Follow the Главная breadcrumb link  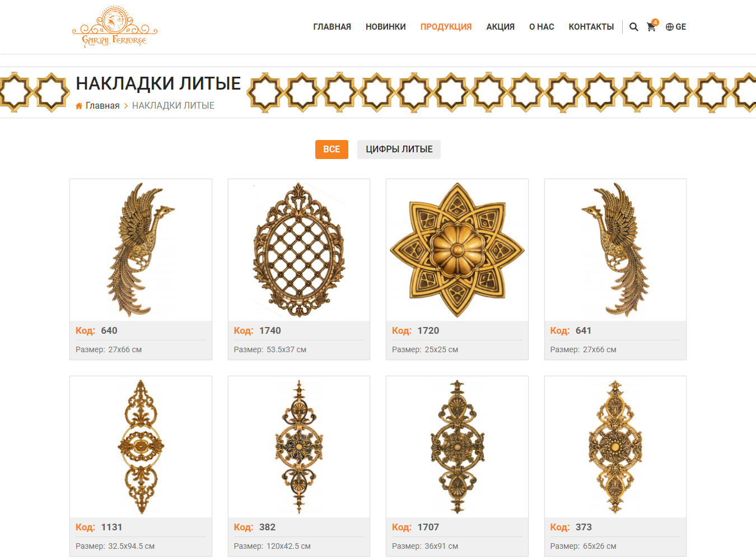(102, 106)
